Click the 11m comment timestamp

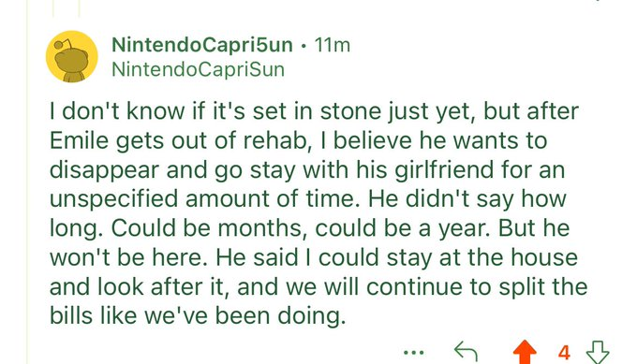332,45
